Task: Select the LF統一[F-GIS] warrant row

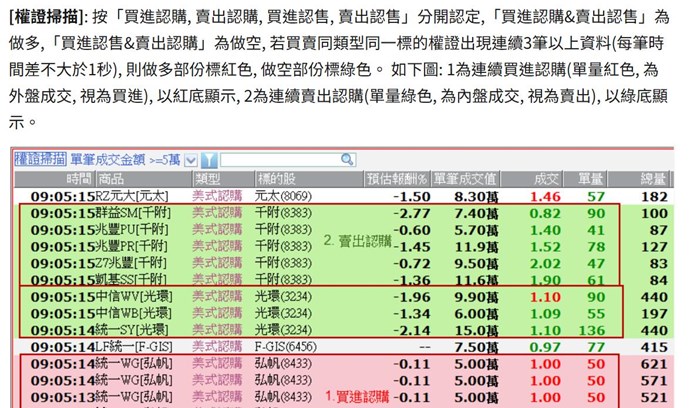Action: click(x=343, y=347)
